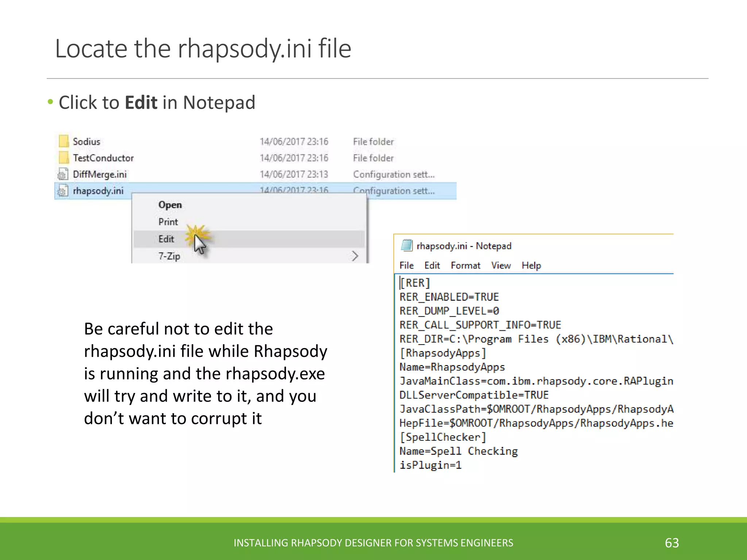Click the DiffMerge.ini file icon
This screenshot has height=560, width=747.
[63, 174]
